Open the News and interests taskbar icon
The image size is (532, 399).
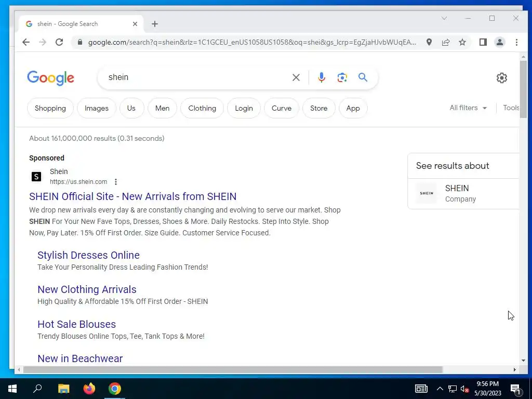point(421,389)
